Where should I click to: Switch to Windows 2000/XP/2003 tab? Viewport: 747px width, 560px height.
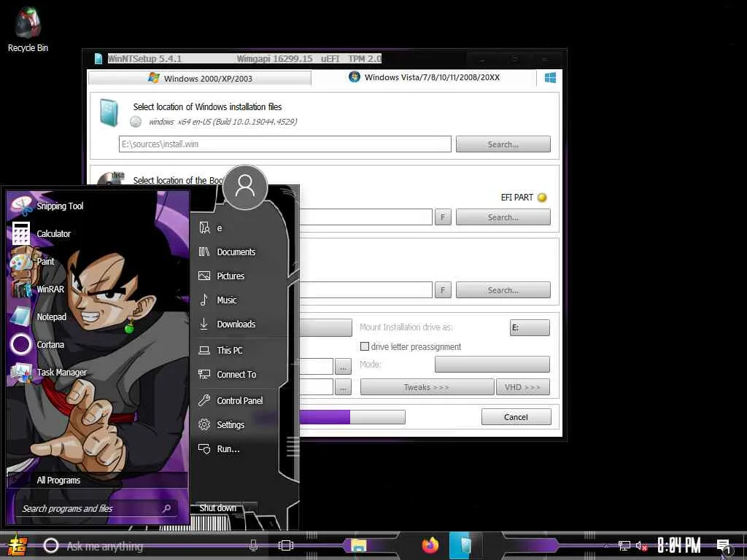pos(200,78)
